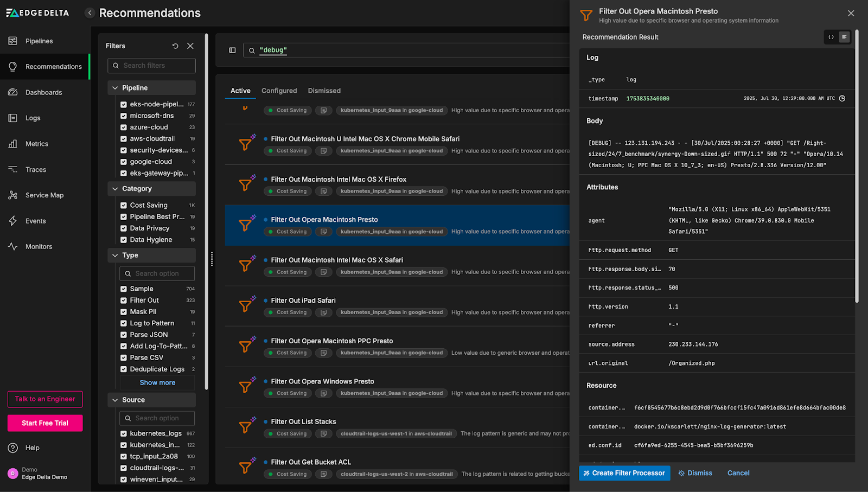Switch result to JSON view icon
This screenshot has height=492, width=868.
pyautogui.click(x=831, y=37)
